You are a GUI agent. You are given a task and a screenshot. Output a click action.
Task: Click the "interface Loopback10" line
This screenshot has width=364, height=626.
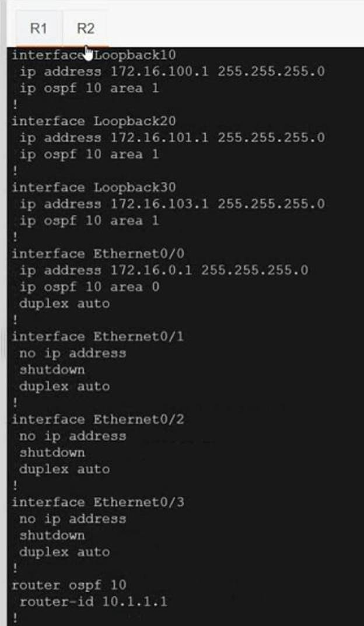(93, 55)
